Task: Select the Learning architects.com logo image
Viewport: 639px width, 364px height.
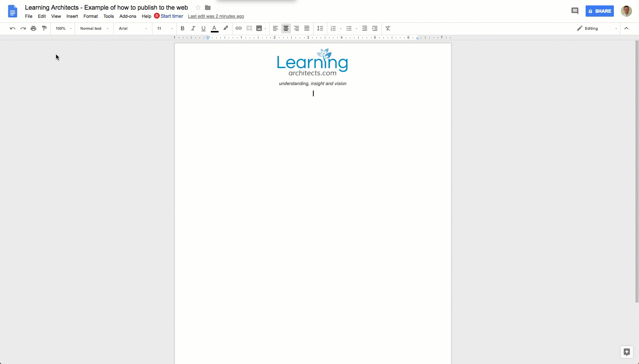Action: [x=313, y=62]
